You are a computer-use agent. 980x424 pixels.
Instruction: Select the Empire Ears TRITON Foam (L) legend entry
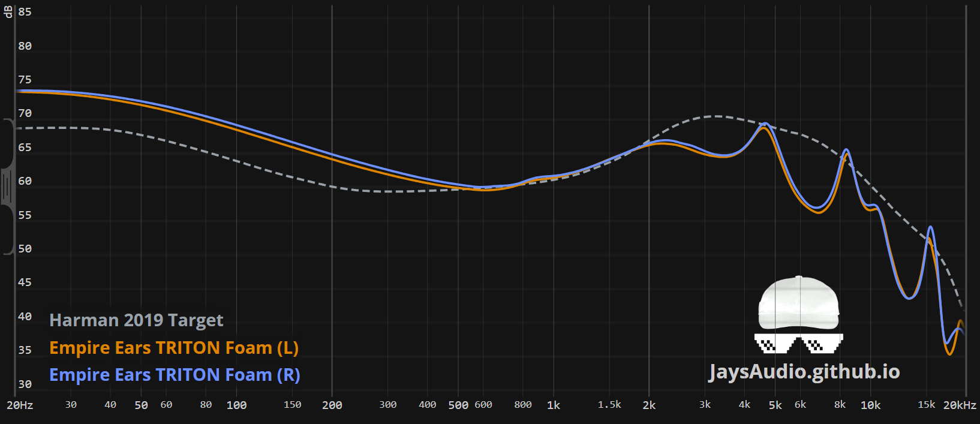click(174, 348)
